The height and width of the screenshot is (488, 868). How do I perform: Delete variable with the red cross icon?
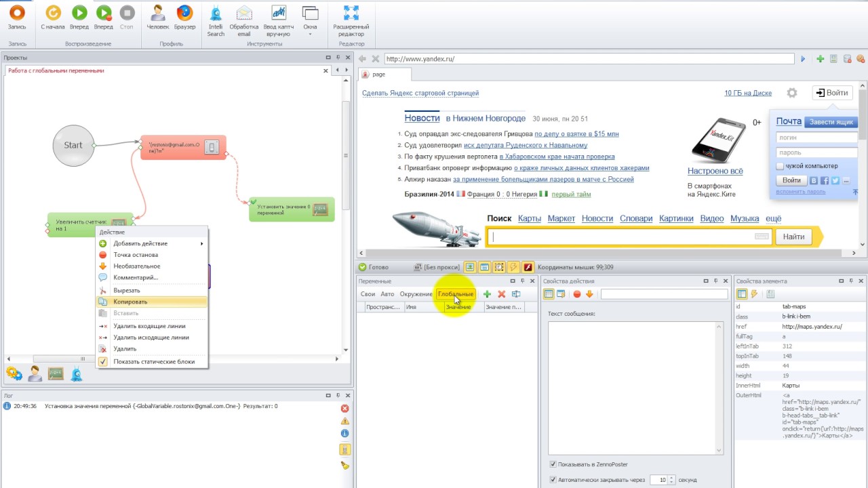(502, 294)
